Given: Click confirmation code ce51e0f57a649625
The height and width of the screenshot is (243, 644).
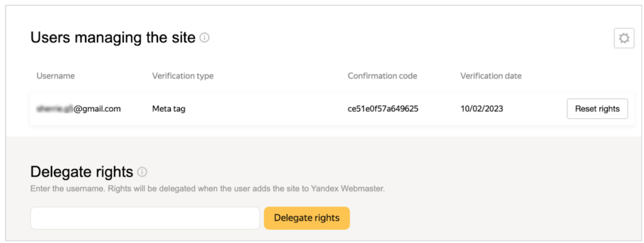Looking at the screenshot, I should point(383,109).
